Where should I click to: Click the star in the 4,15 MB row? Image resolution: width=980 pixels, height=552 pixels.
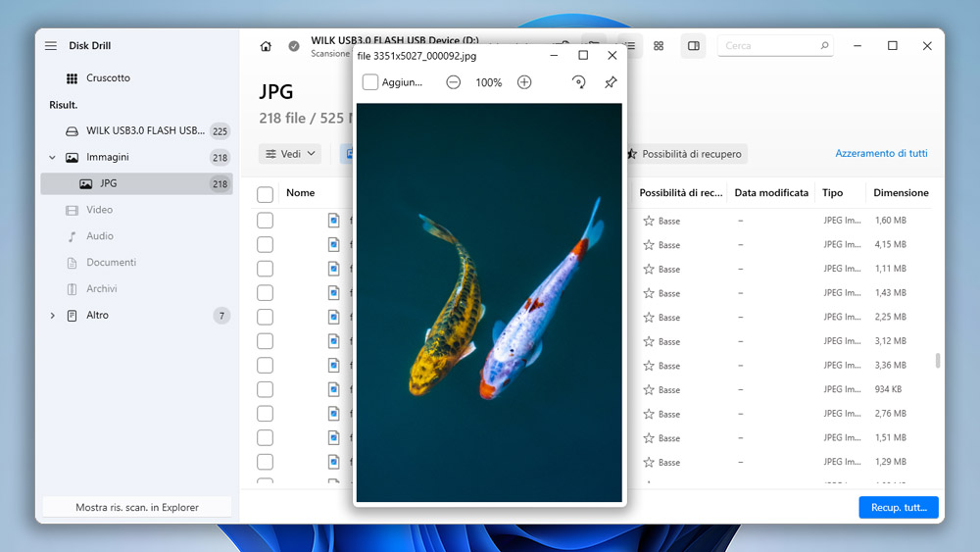pos(649,245)
